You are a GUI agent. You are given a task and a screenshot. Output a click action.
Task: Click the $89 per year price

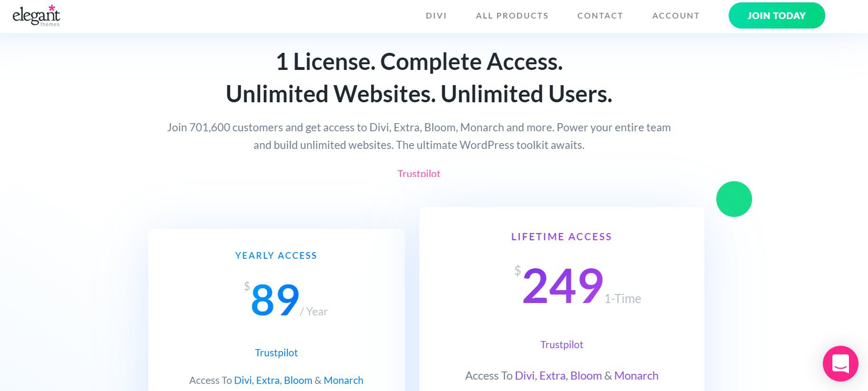275,299
